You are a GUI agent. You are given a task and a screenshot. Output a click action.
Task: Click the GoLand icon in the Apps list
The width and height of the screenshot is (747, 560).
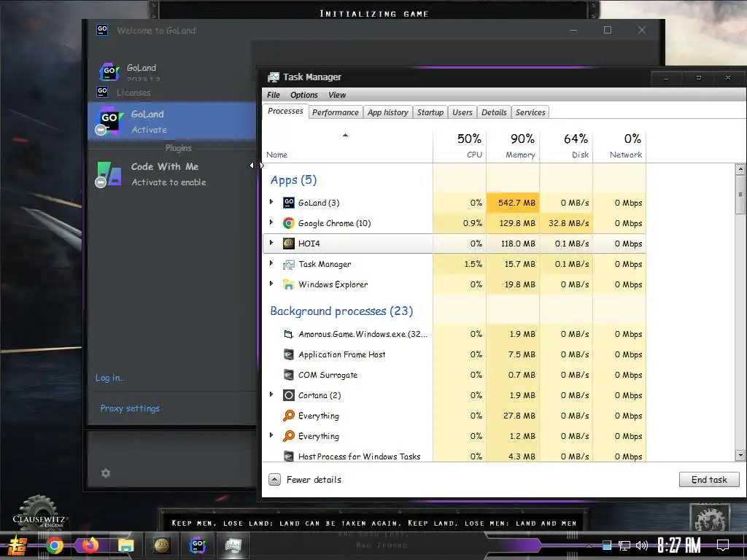click(289, 203)
